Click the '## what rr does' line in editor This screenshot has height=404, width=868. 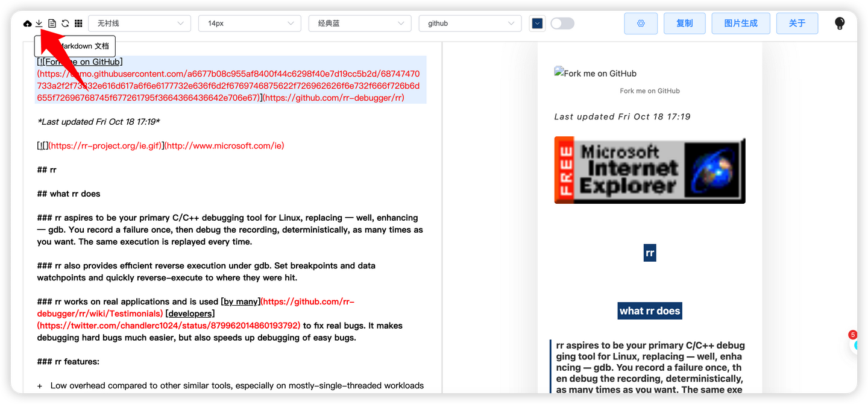coord(69,194)
